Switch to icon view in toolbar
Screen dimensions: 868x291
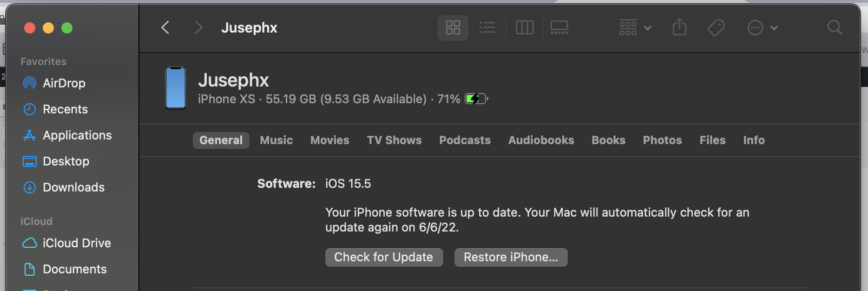[453, 28]
